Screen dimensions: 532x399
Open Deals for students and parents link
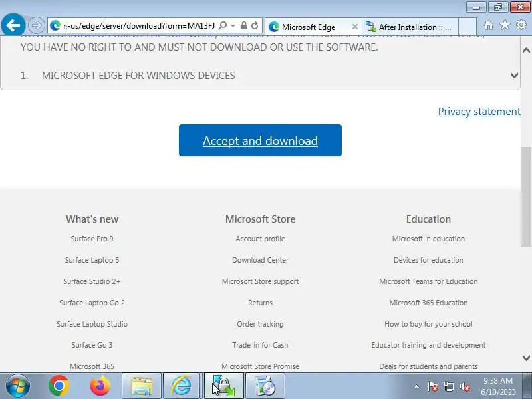[x=428, y=366]
